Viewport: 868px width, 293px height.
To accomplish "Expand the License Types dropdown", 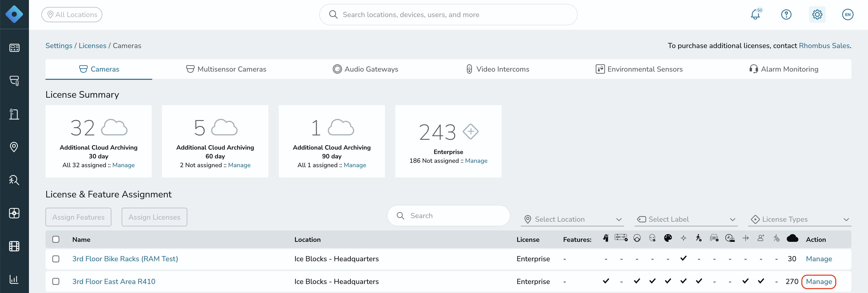I will (800, 219).
